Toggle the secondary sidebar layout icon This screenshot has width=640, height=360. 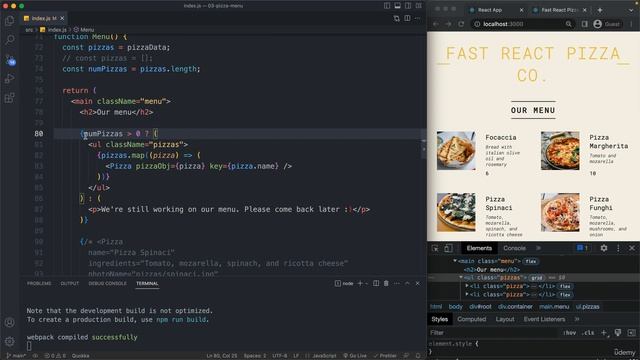coord(408,6)
